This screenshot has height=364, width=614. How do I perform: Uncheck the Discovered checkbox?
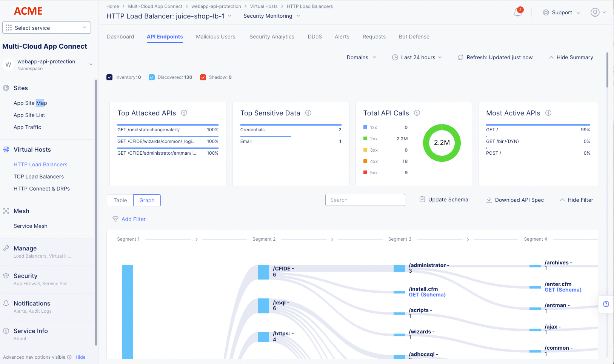pos(152,77)
